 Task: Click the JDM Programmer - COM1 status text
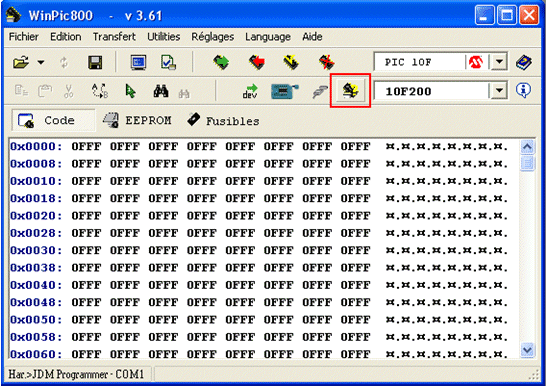click(76, 374)
